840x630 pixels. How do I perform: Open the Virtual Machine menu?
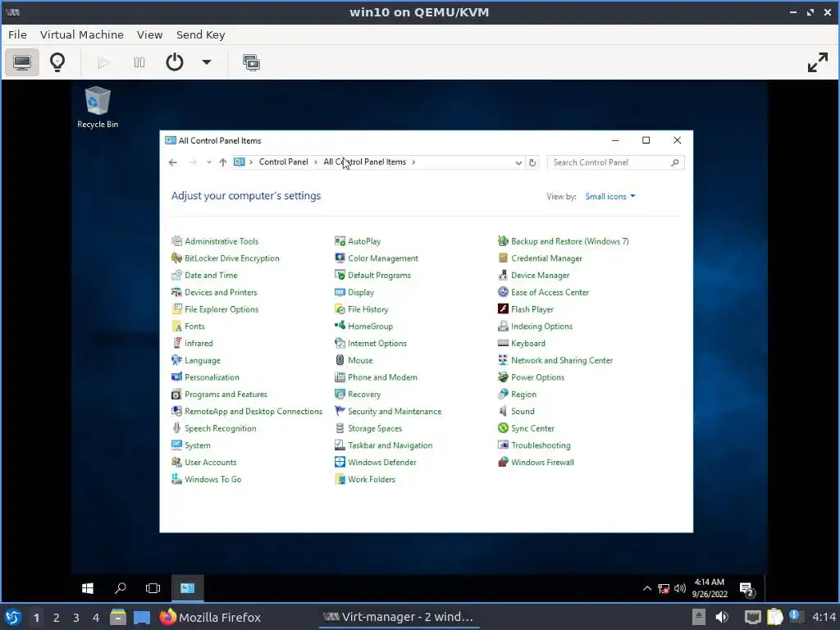(82, 34)
